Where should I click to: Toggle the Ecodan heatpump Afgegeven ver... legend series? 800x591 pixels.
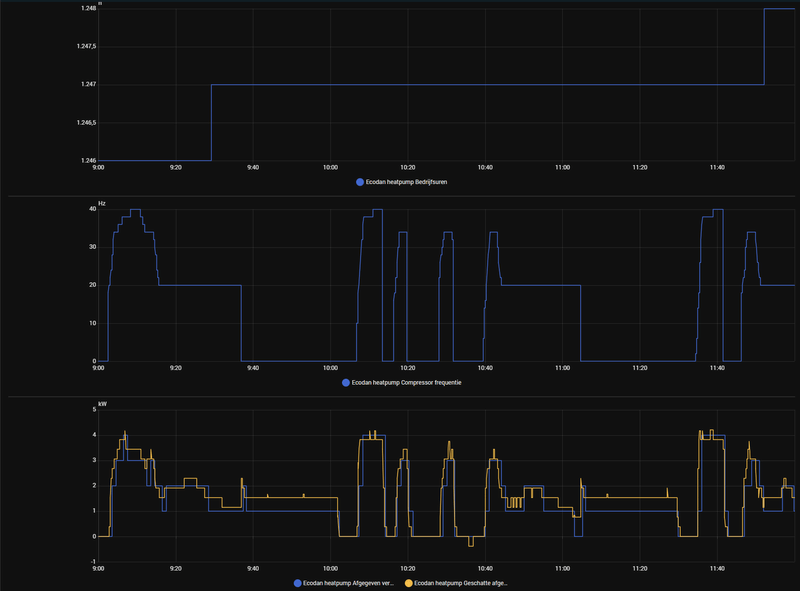pos(344,583)
